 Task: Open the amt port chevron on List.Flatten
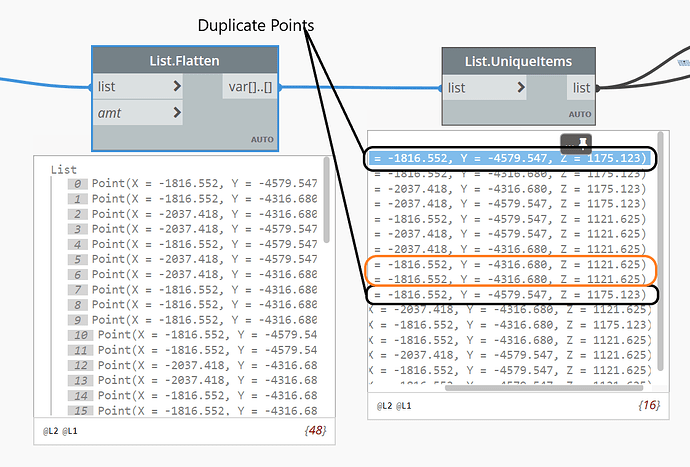[177, 113]
